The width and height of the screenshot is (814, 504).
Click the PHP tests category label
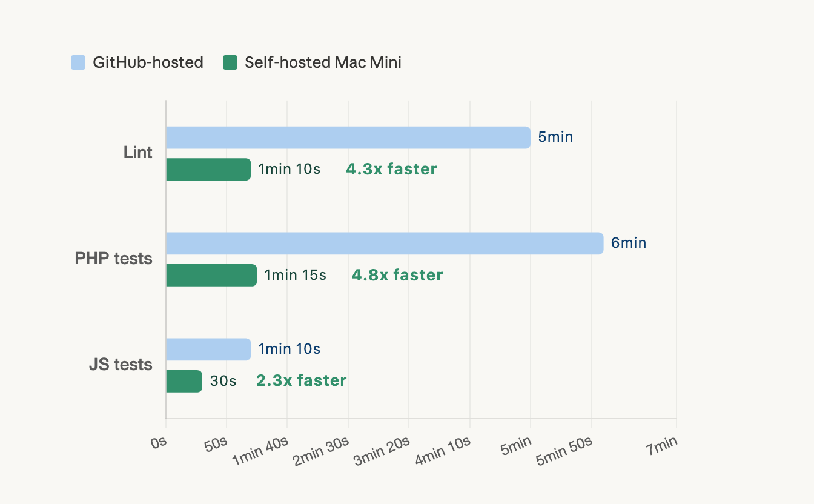click(113, 259)
